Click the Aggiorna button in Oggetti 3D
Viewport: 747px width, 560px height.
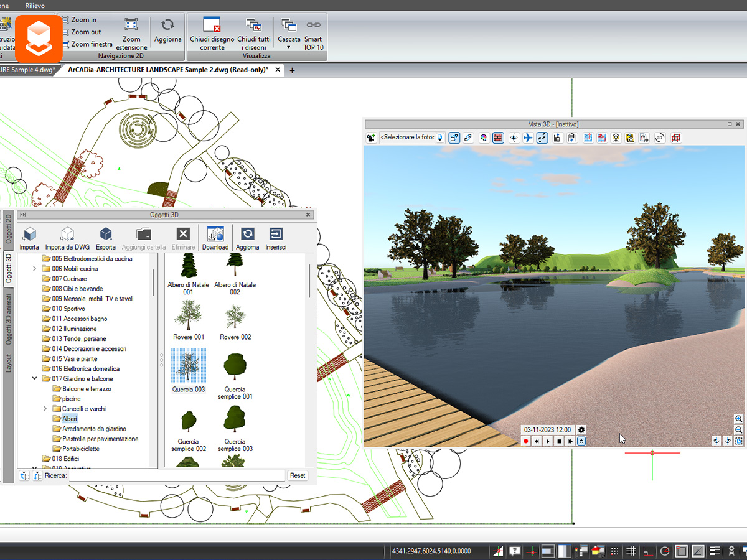[x=248, y=236]
